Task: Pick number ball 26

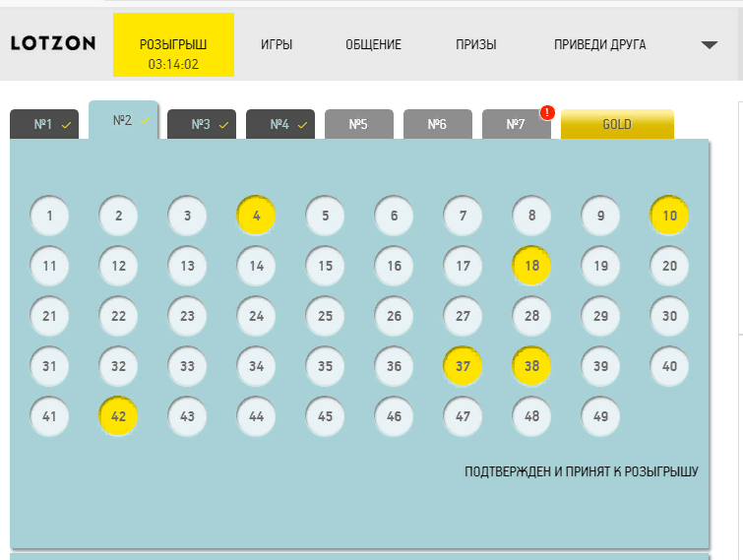Action: pyautogui.click(x=394, y=316)
